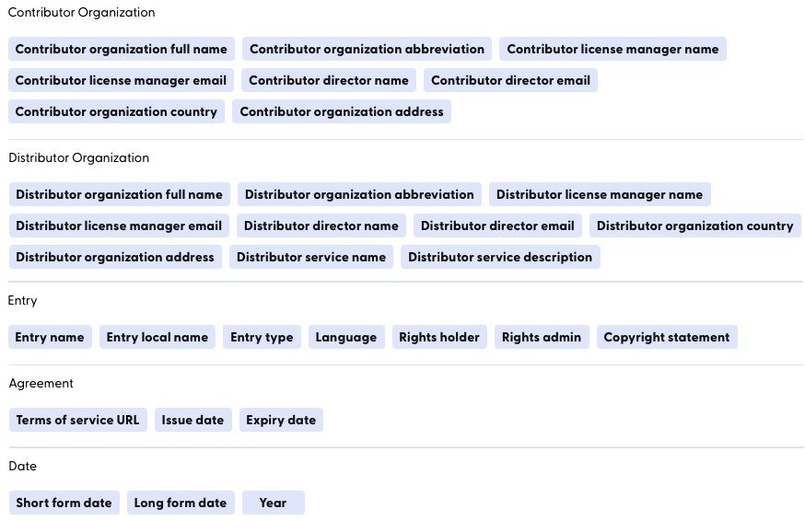Select the Expiry date chip
This screenshot has width=805, height=532.
[281, 420]
